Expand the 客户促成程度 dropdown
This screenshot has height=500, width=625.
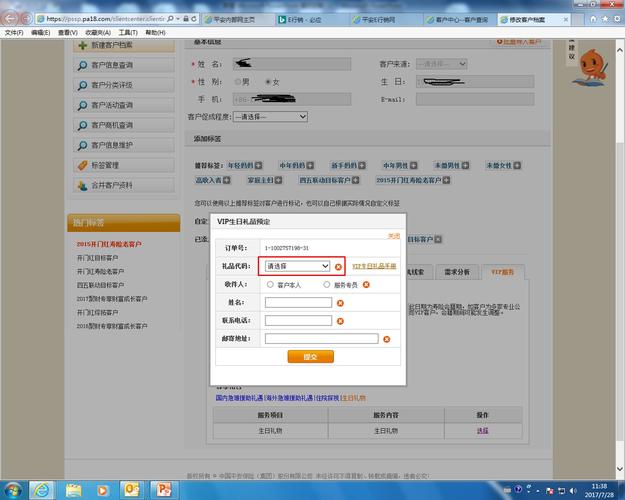[x=271, y=117]
